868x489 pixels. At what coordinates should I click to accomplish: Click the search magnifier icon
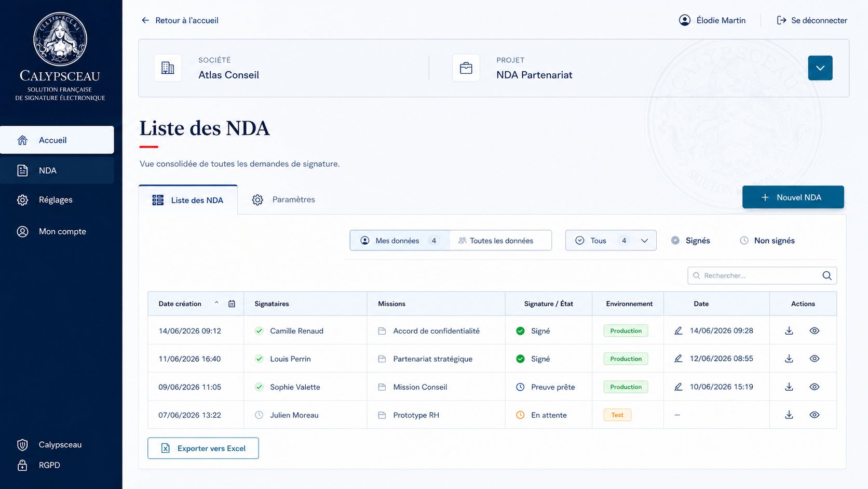pyautogui.click(x=827, y=276)
